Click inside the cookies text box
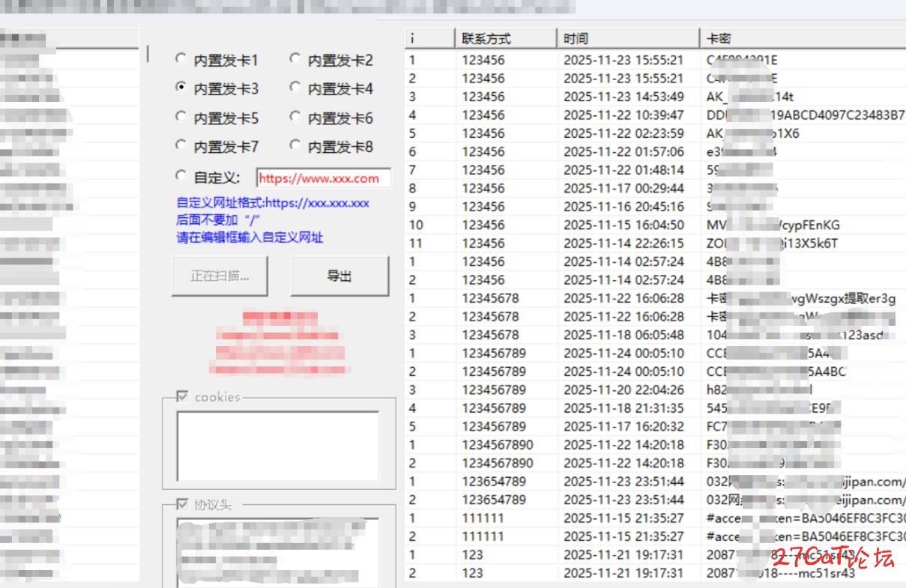Screen dimensions: 906x588 [x=277, y=446]
